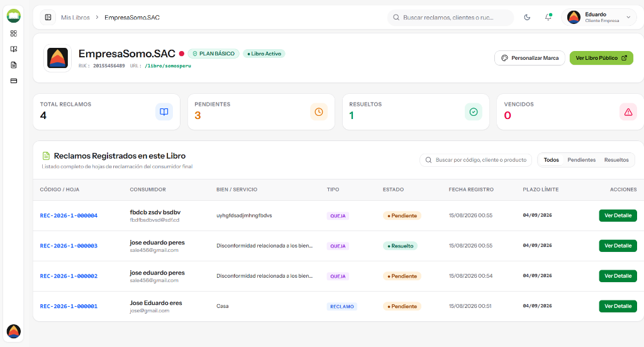Open notifications bell icon
The width and height of the screenshot is (644, 347).
point(548,17)
